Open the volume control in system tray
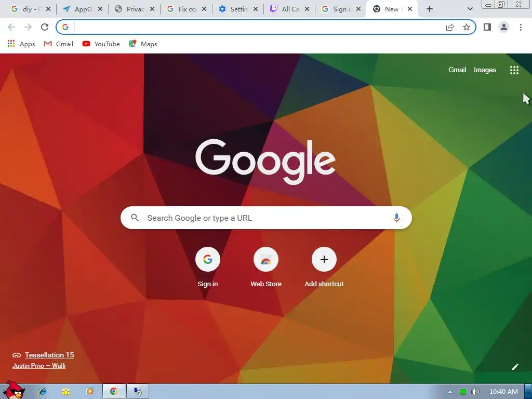532x399 pixels. [x=475, y=392]
